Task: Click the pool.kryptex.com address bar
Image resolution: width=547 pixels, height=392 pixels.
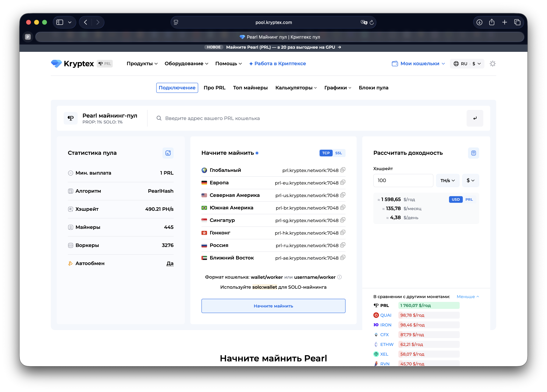Action: (x=273, y=22)
